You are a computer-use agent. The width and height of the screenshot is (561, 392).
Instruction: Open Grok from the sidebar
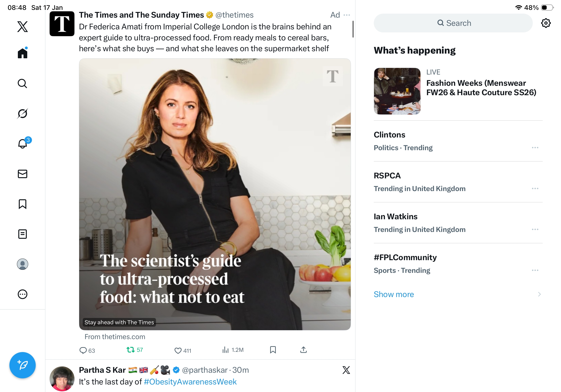click(23, 114)
